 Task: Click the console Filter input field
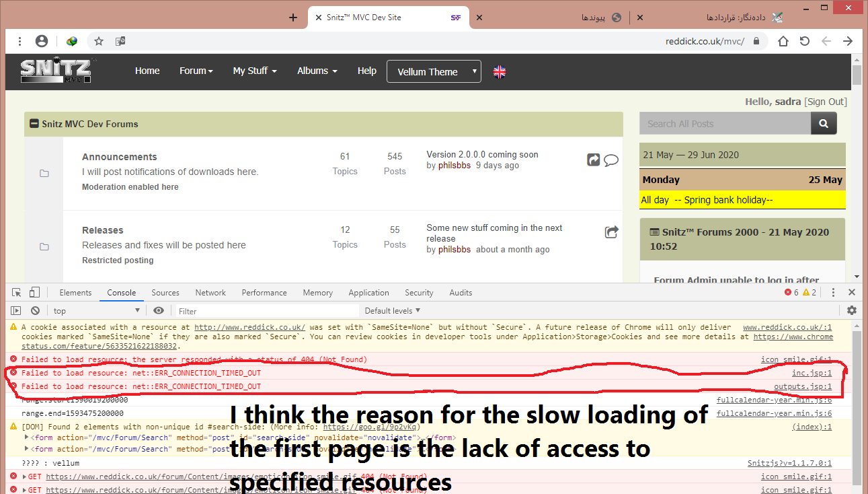click(267, 311)
